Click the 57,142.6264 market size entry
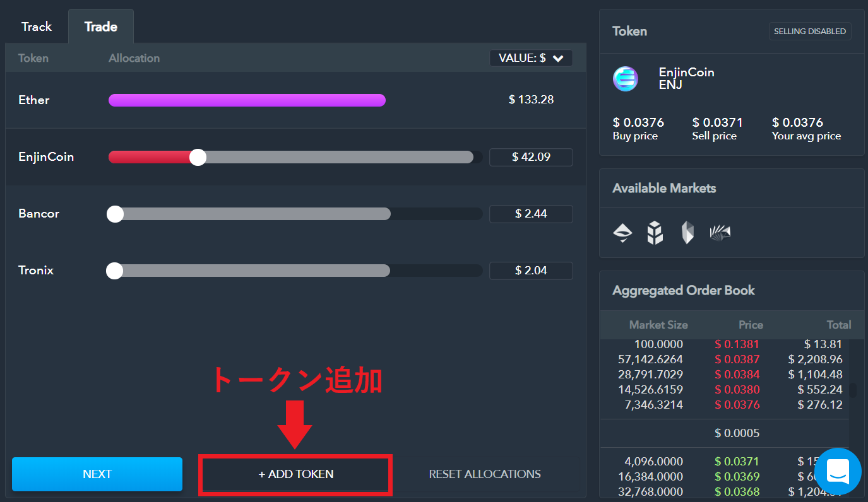868x502 pixels. pyautogui.click(x=650, y=359)
